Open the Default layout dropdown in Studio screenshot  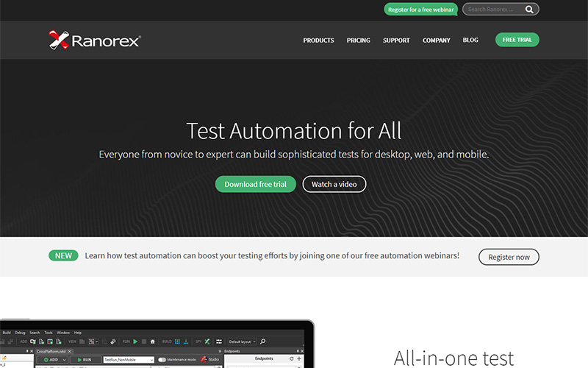pyautogui.click(x=243, y=342)
